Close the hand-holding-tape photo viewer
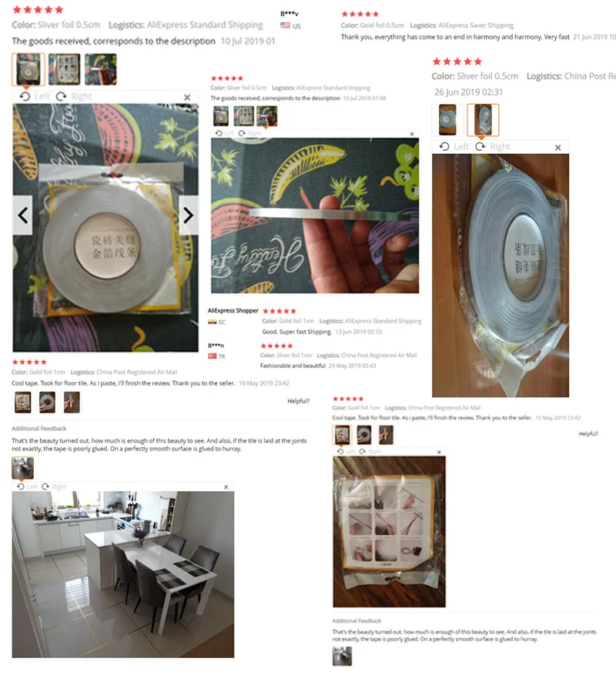The height and width of the screenshot is (675, 616). [x=412, y=134]
